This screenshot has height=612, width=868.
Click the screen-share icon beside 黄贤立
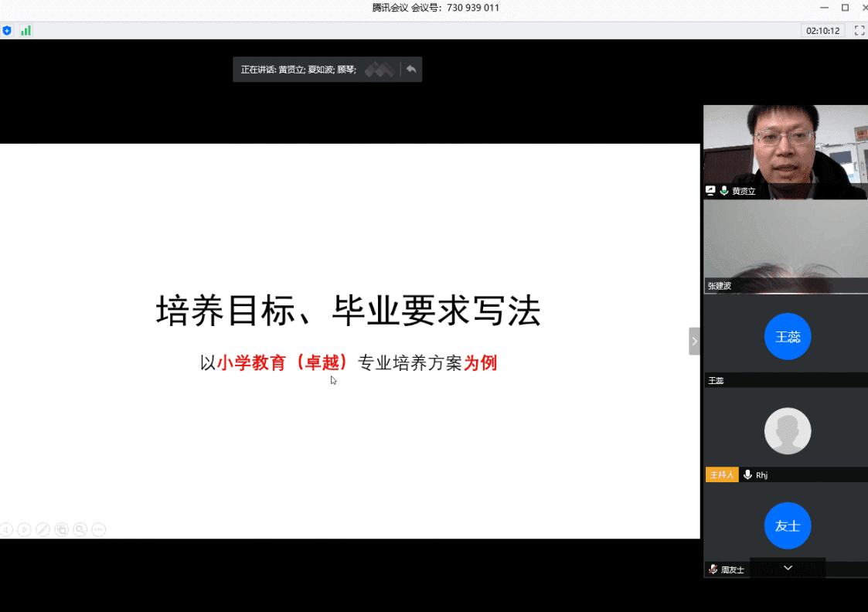point(711,191)
